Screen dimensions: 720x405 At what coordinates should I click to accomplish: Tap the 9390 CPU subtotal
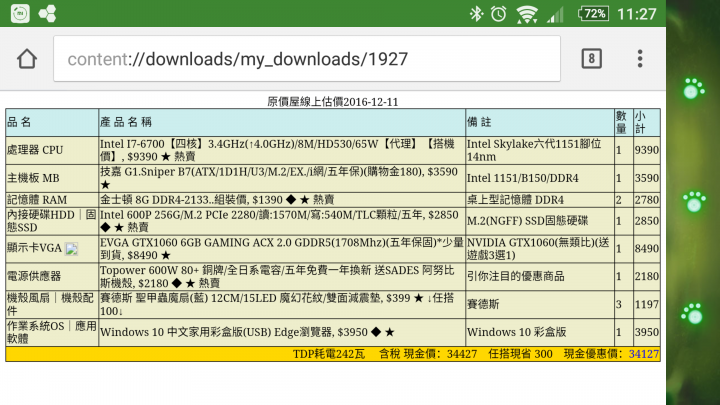pos(647,150)
